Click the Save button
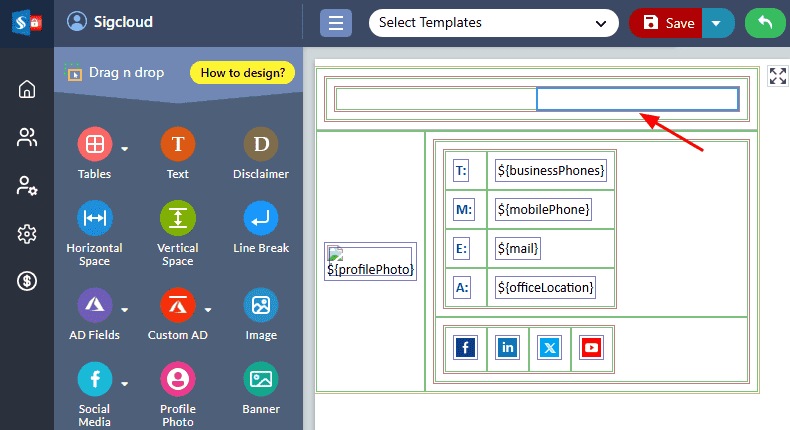This screenshot has height=430, width=790. point(668,23)
